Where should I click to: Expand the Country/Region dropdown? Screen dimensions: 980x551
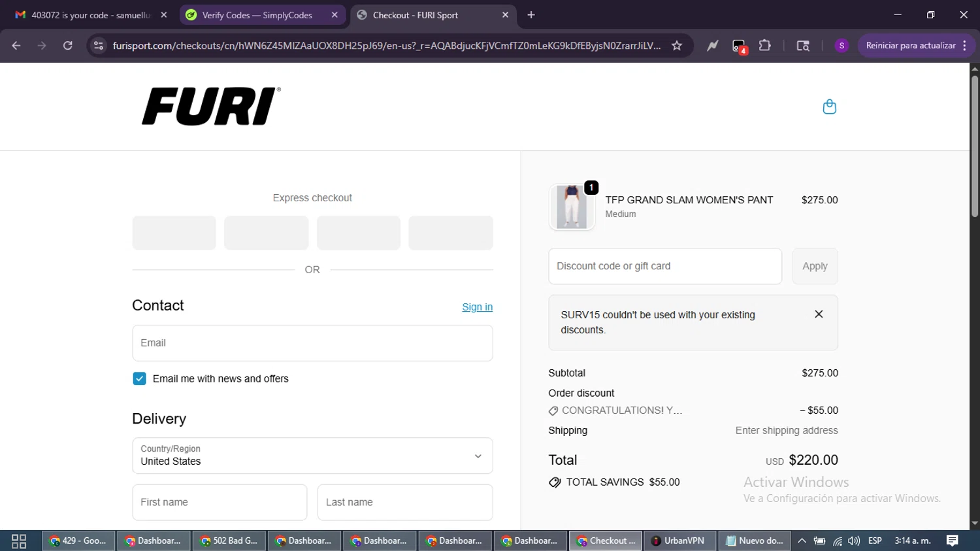tap(312, 456)
